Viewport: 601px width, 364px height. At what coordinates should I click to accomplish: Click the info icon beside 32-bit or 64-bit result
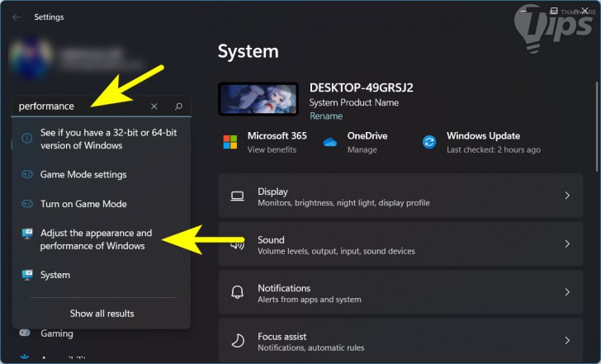tap(26, 139)
